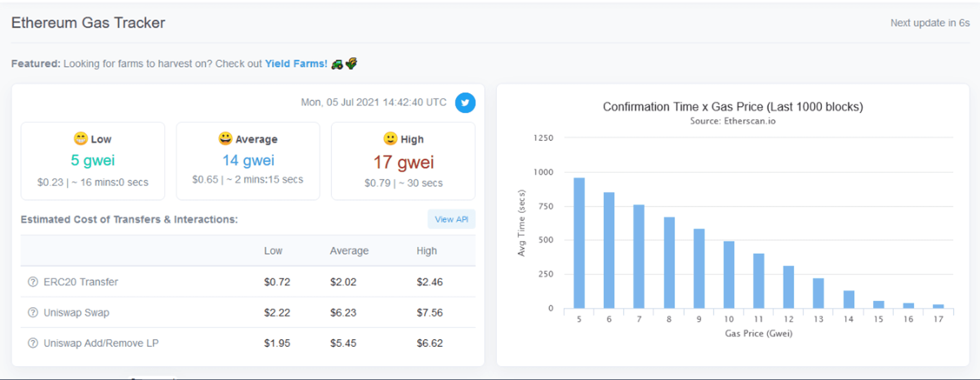Select the 17 gwei high price

tap(403, 162)
